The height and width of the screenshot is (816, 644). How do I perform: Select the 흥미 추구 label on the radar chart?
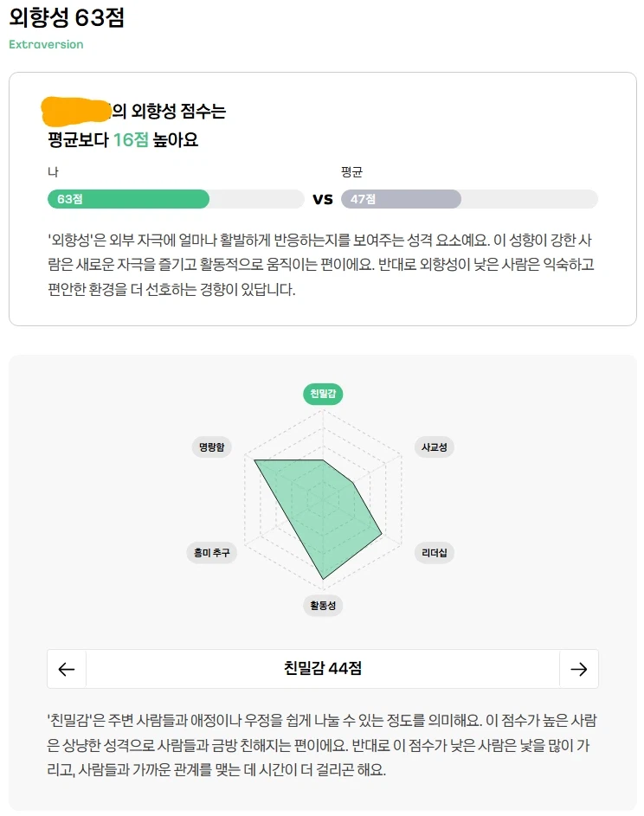pyautogui.click(x=210, y=553)
